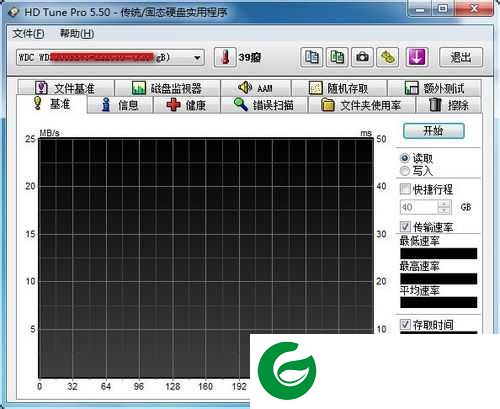The height and width of the screenshot is (409, 500).
Task: Switch to the 磁盘监视器 tab
Action: 167,88
